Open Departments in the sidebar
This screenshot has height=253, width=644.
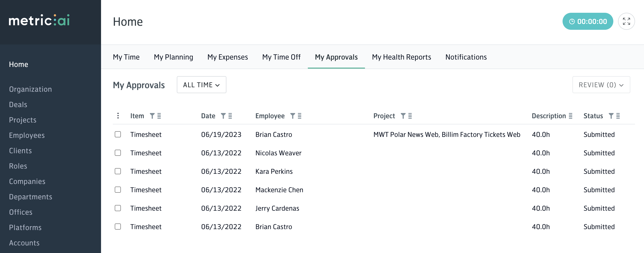pyautogui.click(x=30, y=197)
